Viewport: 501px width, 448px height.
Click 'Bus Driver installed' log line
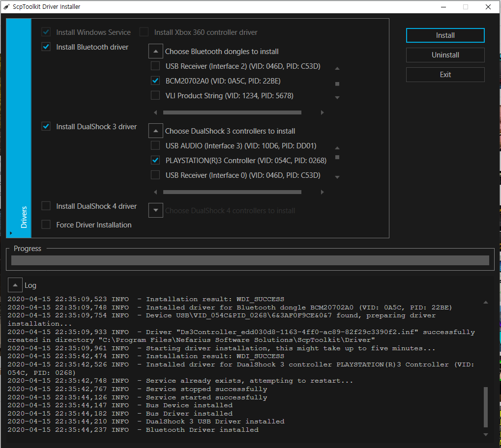120,414
